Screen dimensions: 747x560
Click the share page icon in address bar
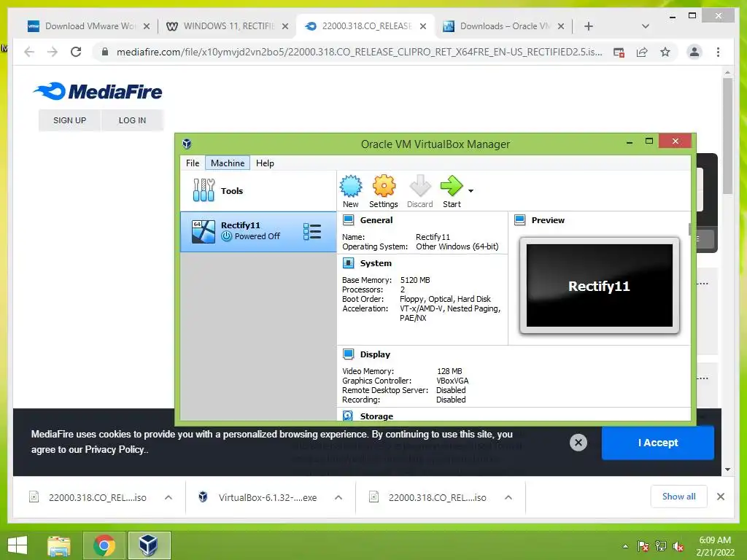(642, 52)
